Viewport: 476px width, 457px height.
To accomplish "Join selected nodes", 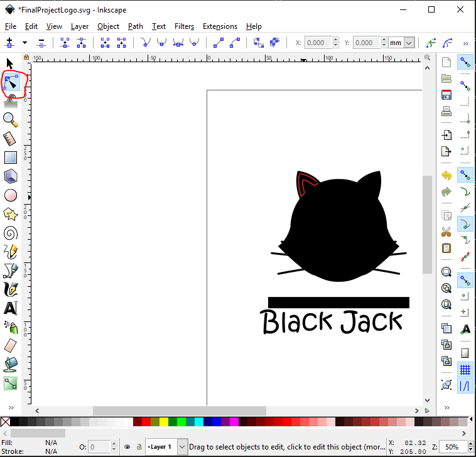I will [x=65, y=43].
